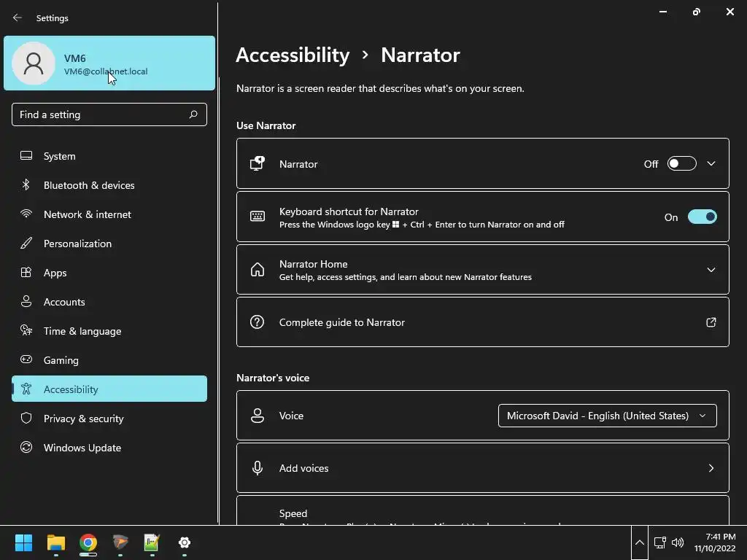Open the bird-logo app in taskbar

[120, 542]
